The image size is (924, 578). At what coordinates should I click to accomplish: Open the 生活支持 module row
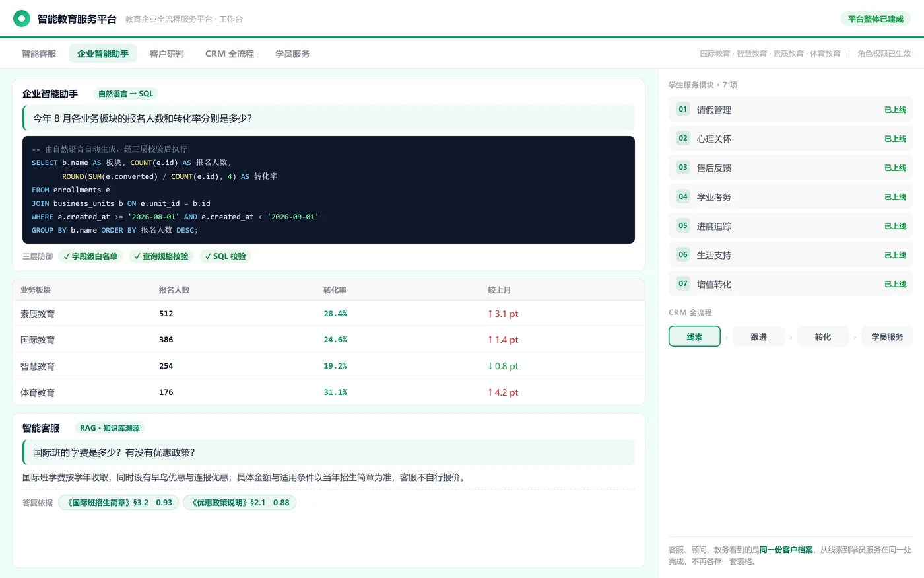[x=791, y=255]
